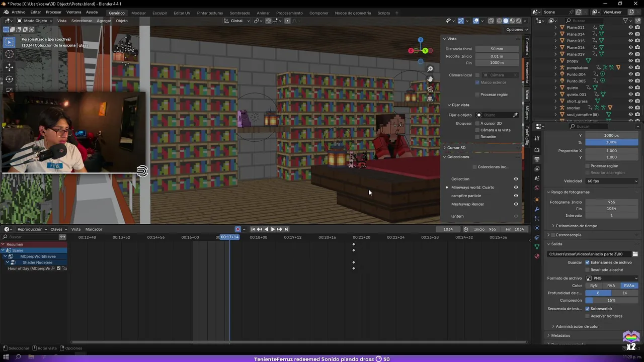Image resolution: width=644 pixels, height=362 pixels.
Task: Select the Select Box tool in viewport toolbar
Action: point(9,42)
